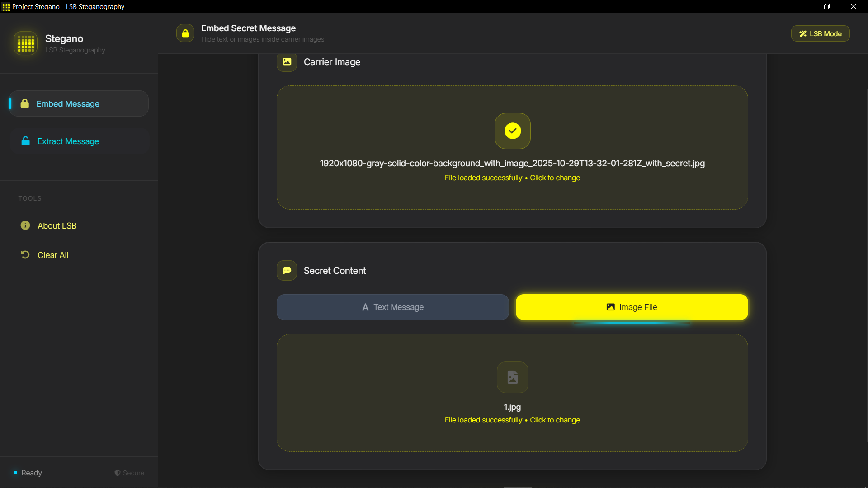Open About LSB from tools
This screenshot has height=488, width=868.
(57, 226)
